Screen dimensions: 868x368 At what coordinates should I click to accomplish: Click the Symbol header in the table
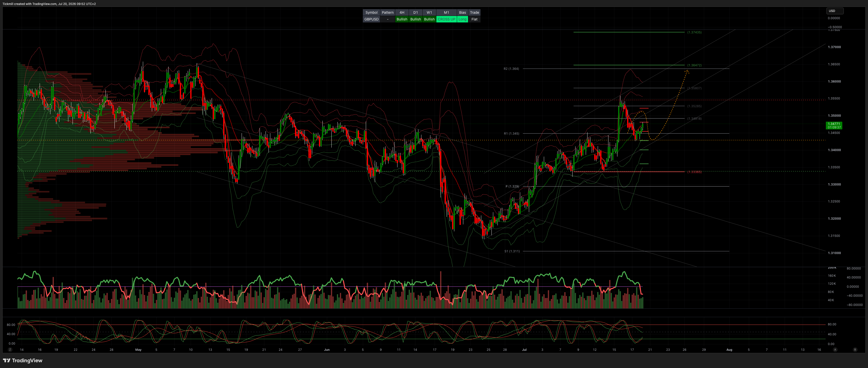371,12
